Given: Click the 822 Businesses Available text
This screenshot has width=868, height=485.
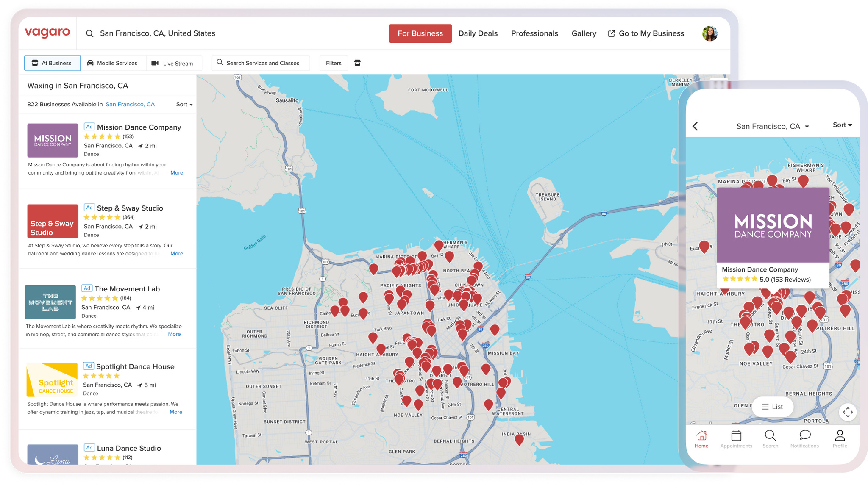Looking at the screenshot, I should pos(65,105).
